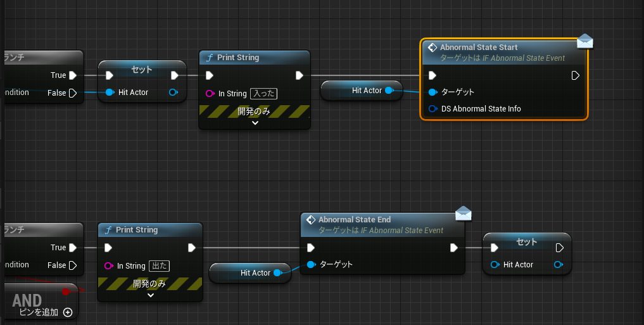644x325 pixels.
Task: Click the 開発のみ banner on upper Print String
Action: click(254, 112)
